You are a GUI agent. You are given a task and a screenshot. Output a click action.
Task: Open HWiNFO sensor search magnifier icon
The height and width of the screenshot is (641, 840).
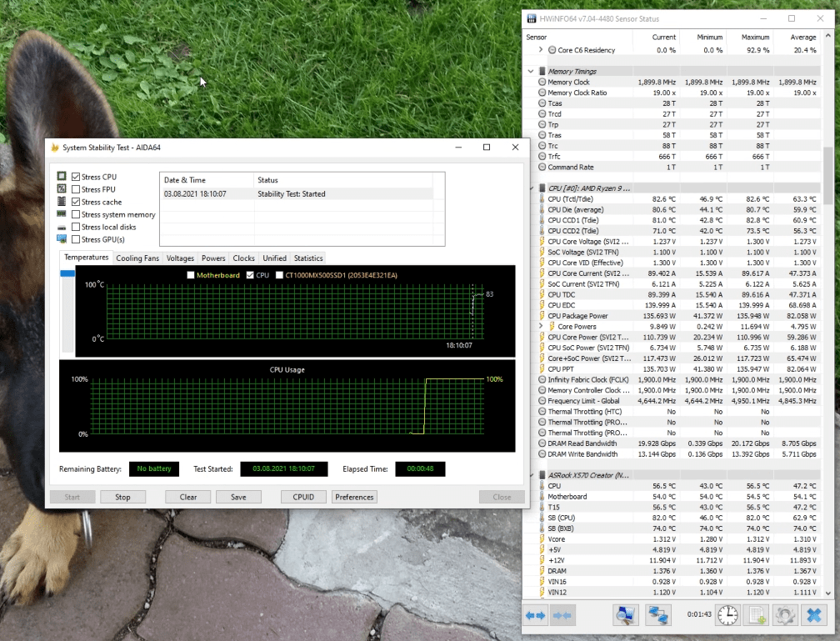tap(625, 615)
